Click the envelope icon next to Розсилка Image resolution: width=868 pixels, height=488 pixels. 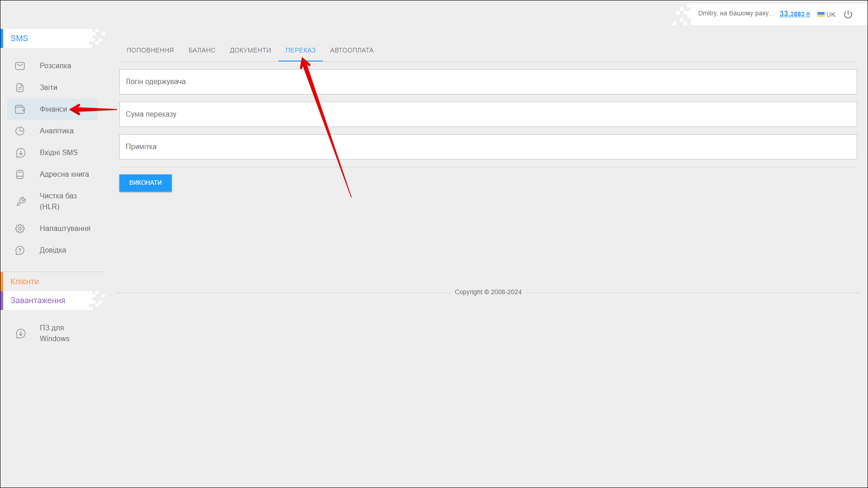tap(20, 66)
